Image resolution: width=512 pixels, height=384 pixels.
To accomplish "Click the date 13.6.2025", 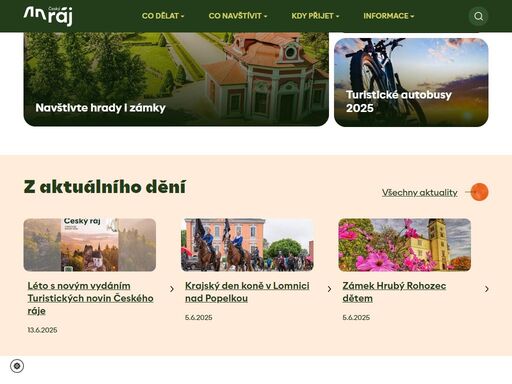I will click(x=42, y=330).
